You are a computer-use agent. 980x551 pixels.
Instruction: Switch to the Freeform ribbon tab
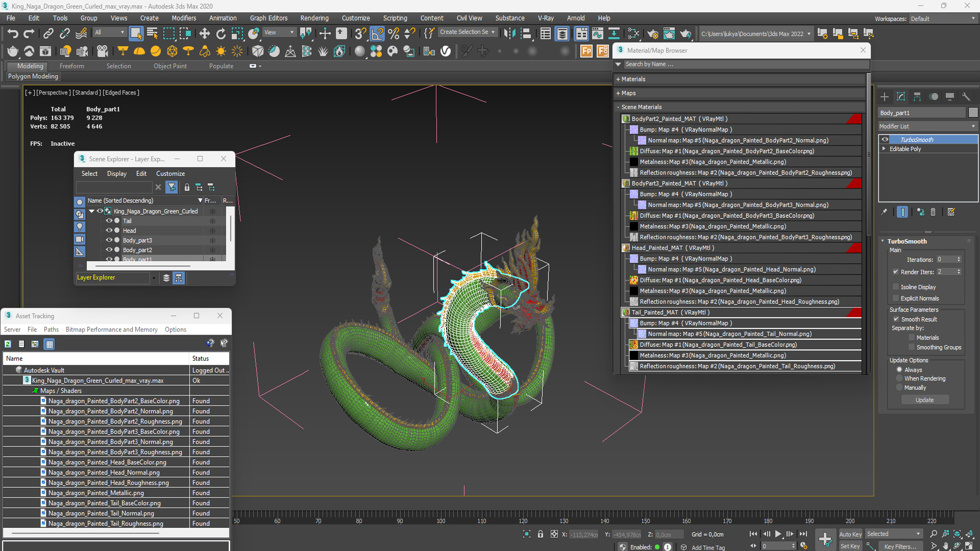point(71,66)
